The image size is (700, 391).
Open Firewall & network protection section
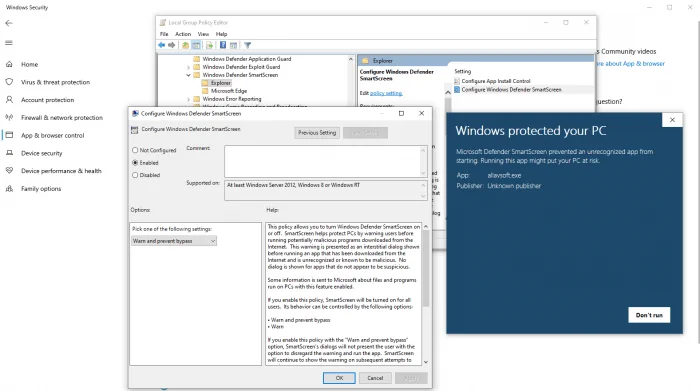(62, 117)
